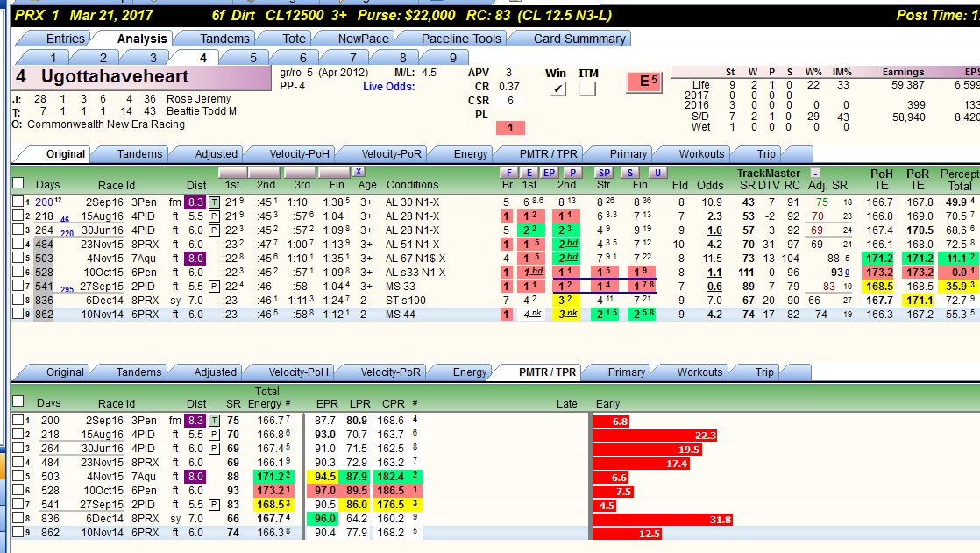Viewport: 980px width, 553px height.
Task: Switch to the Paceline Tools tab
Action: click(461, 39)
